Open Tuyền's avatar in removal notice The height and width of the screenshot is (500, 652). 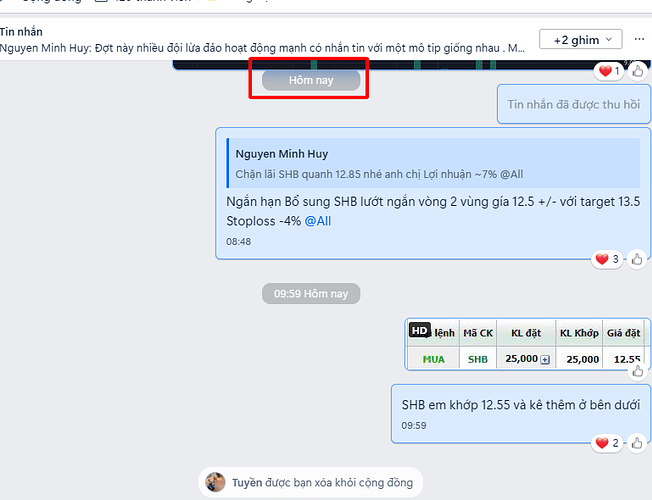(x=215, y=482)
